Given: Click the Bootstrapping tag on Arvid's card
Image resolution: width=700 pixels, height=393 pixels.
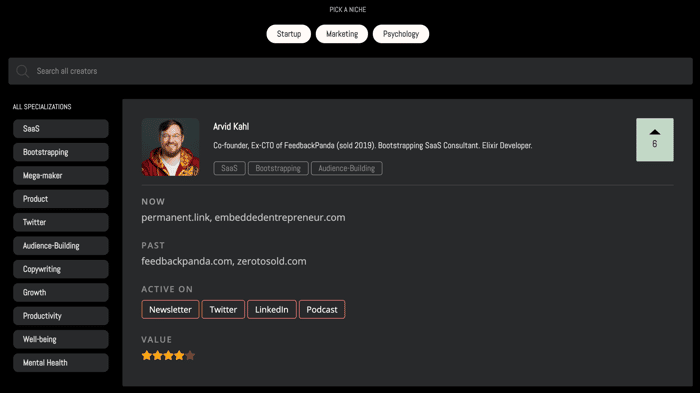Looking at the screenshot, I should point(278,168).
